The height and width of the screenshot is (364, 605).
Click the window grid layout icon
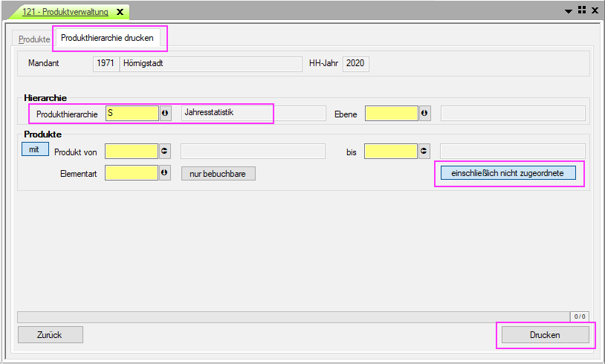click(582, 10)
